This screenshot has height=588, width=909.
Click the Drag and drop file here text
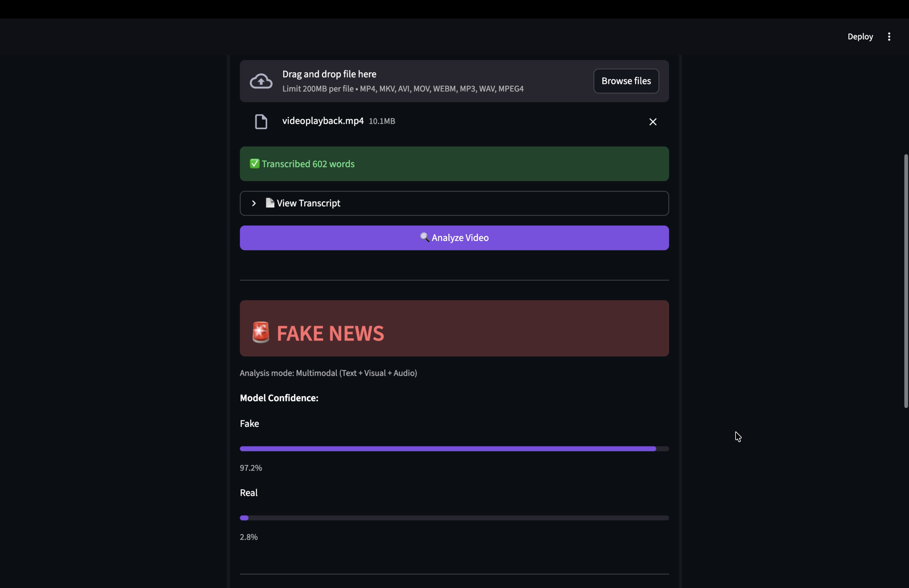pyautogui.click(x=329, y=74)
